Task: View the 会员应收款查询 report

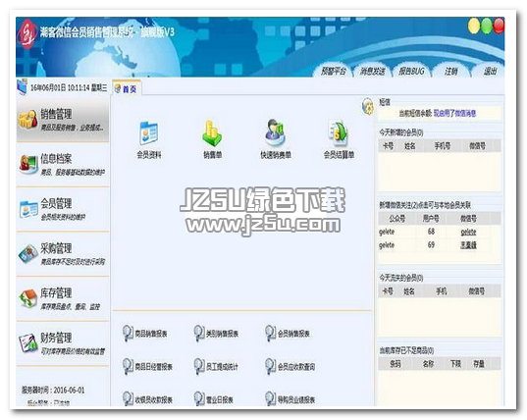Action: [x=290, y=367]
